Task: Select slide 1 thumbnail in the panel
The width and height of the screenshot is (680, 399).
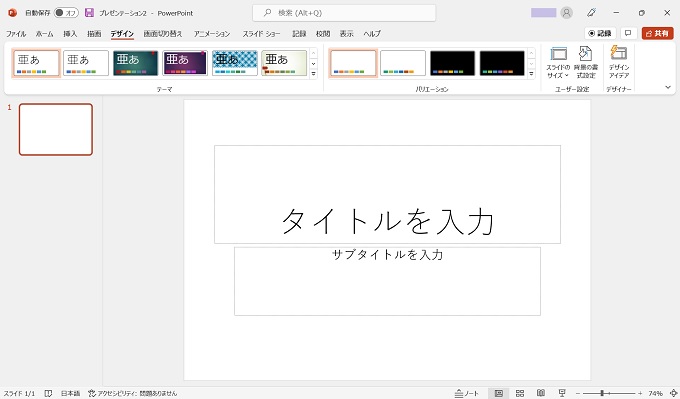Action: 56,129
